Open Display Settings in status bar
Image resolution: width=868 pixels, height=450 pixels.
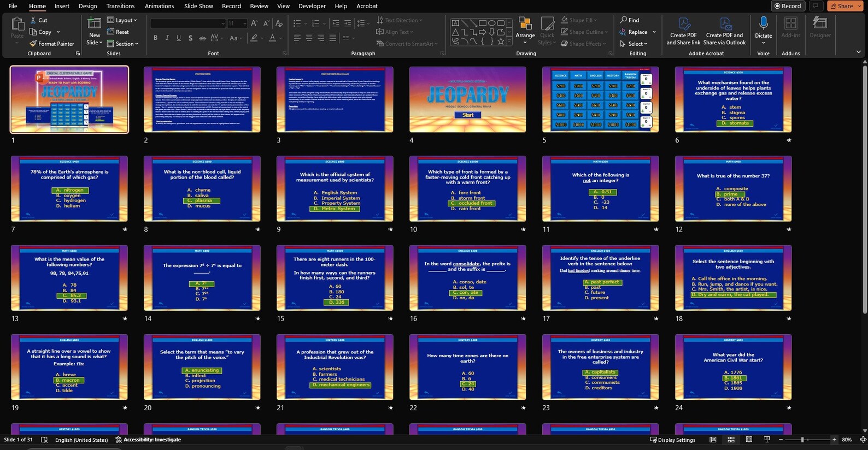pyautogui.click(x=673, y=440)
